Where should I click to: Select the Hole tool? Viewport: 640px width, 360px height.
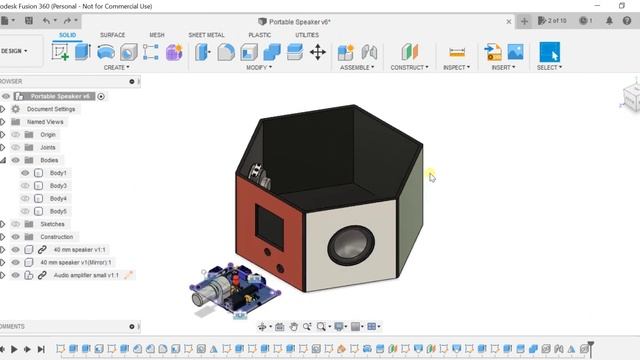click(x=129, y=52)
